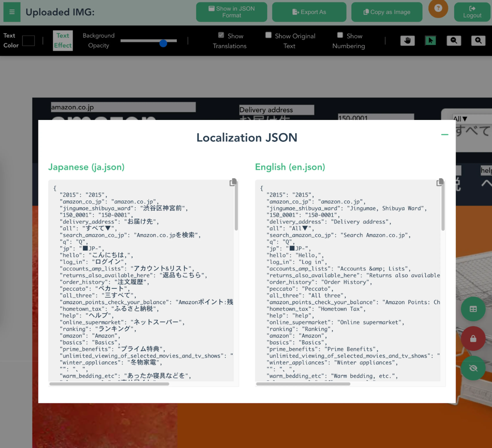492x448 pixels.
Task: Click "log_in" line in English JSON
Action: 297,262
